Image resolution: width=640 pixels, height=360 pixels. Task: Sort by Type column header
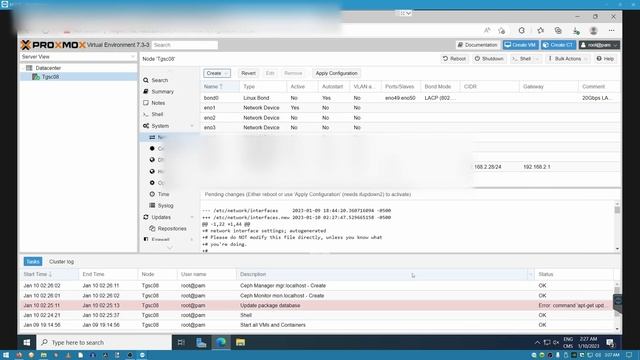click(263, 87)
